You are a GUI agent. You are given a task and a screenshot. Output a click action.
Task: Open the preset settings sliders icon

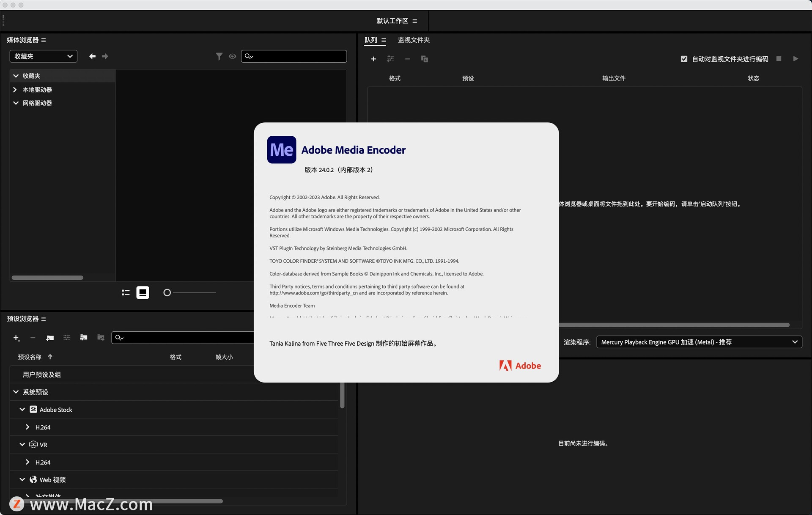coord(67,338)
